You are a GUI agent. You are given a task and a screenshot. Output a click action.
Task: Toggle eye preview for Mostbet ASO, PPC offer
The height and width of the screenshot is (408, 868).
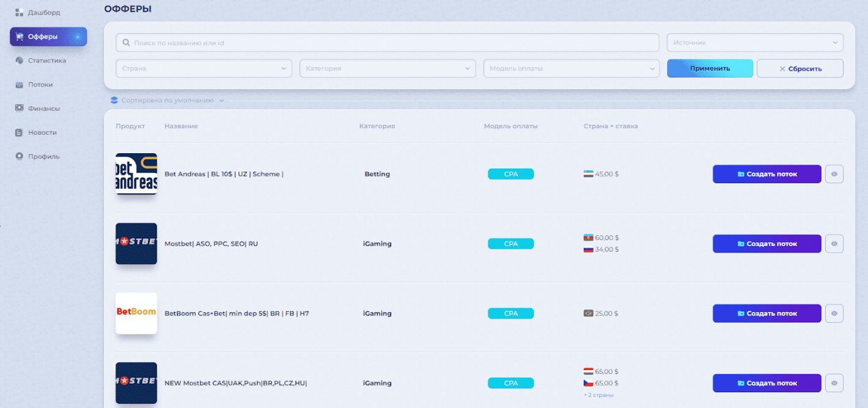834,244
